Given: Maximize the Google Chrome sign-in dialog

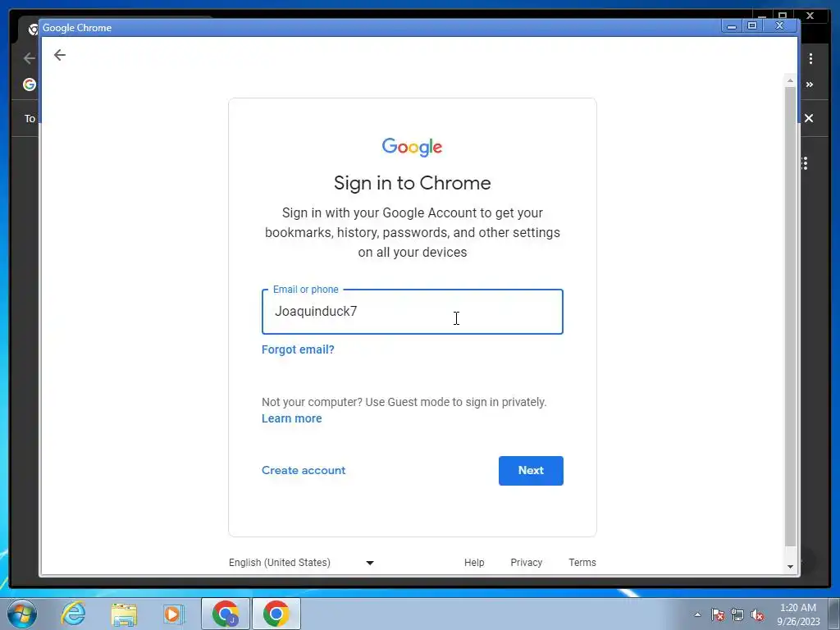Looking at the screenshot, I should [x=752, y=25].
